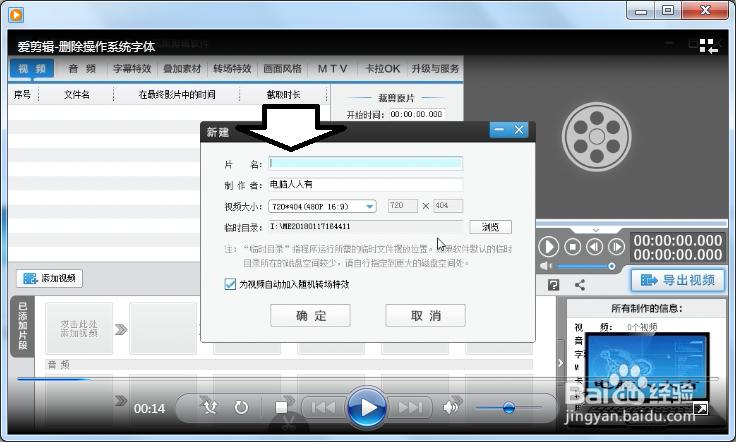This screenshot has height=442, width=736.
Task: Click the 片名 input field
Action: click(x=365, y=163)
